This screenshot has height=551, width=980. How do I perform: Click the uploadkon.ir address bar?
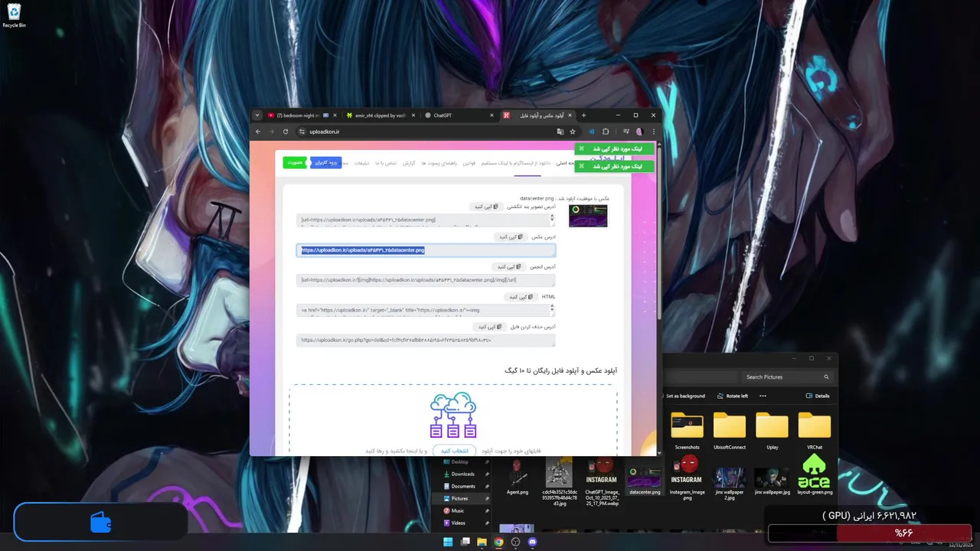pyautogui.click(x=429, y=132)
